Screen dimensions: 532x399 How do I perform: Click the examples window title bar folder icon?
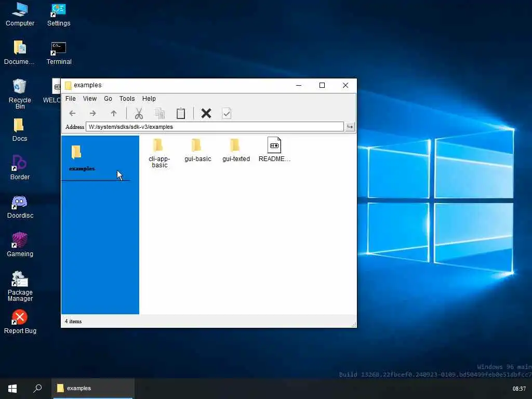click(x=68, y=86)
